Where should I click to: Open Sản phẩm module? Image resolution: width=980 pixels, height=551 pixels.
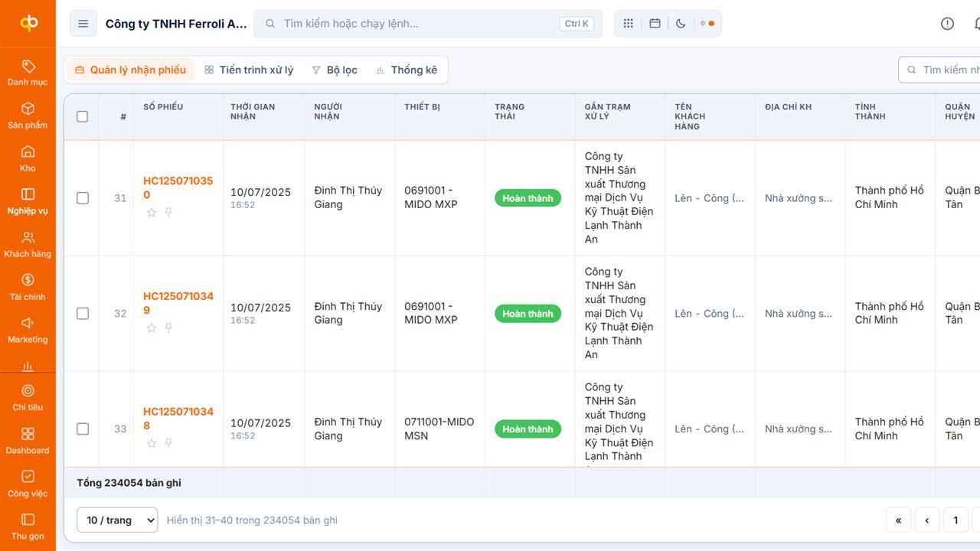click(x=28, y=116)
